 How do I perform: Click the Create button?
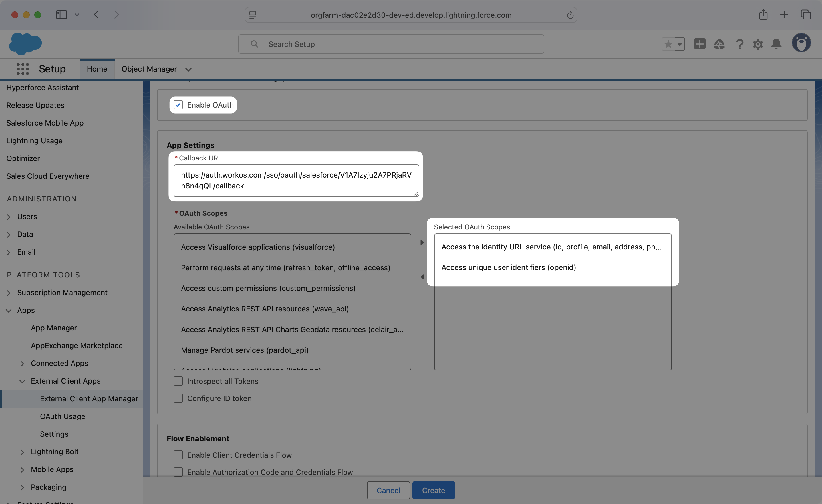[433, 490]
